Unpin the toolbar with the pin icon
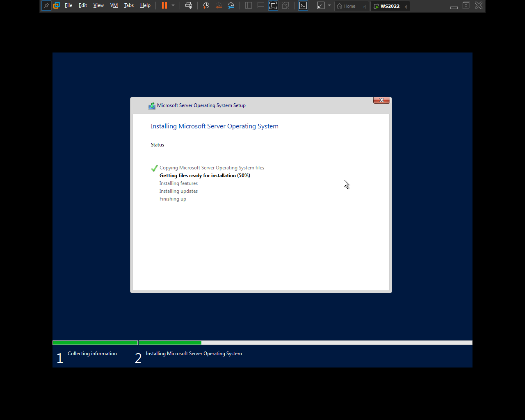 click(x=46, y=6)
